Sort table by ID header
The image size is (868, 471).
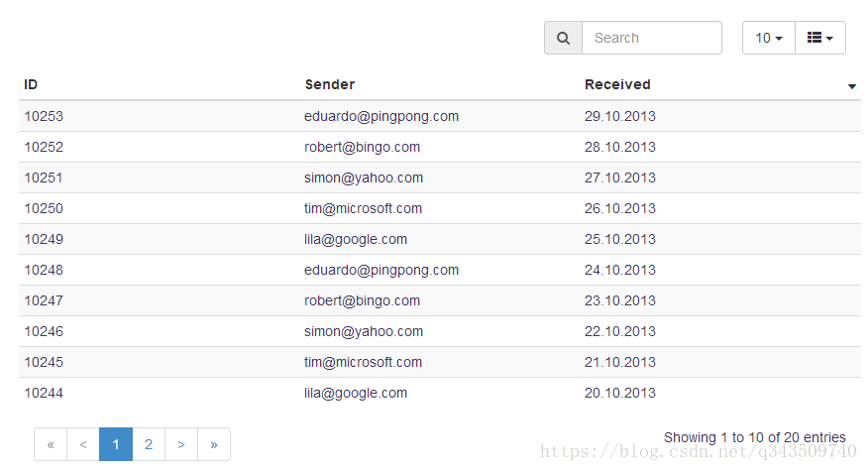(x=31, y=84)
